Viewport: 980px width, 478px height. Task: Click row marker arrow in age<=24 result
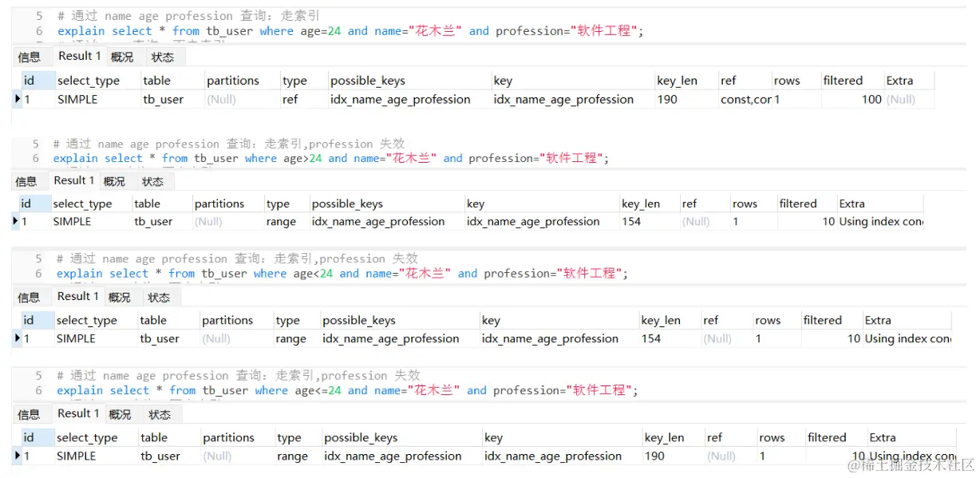(x=18, y=456)
